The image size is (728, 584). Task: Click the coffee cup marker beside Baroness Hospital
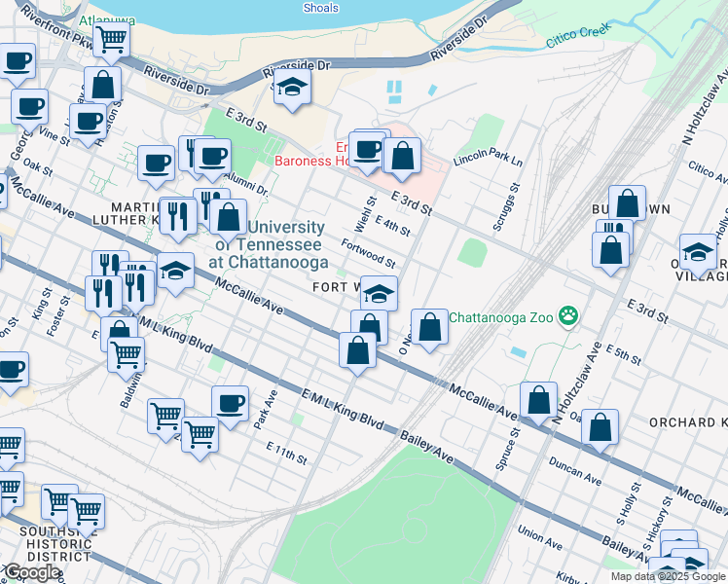pyautogui.click(x=367, y=151)
